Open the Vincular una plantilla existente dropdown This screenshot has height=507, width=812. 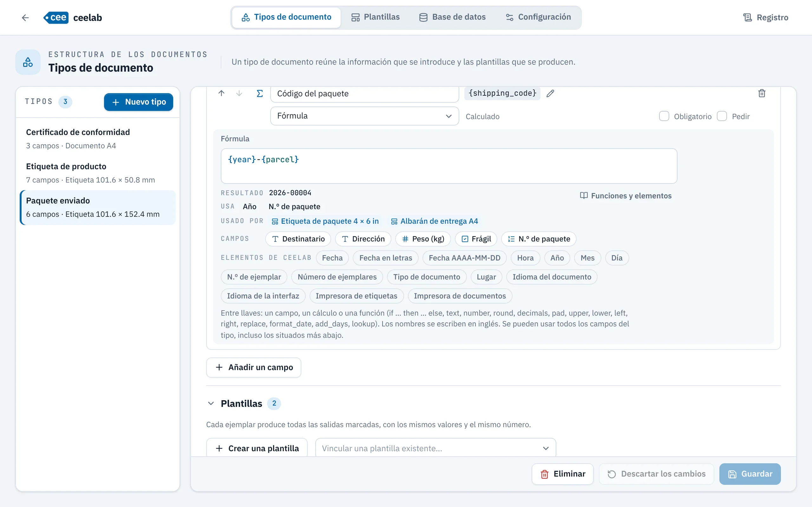(435, 448)
